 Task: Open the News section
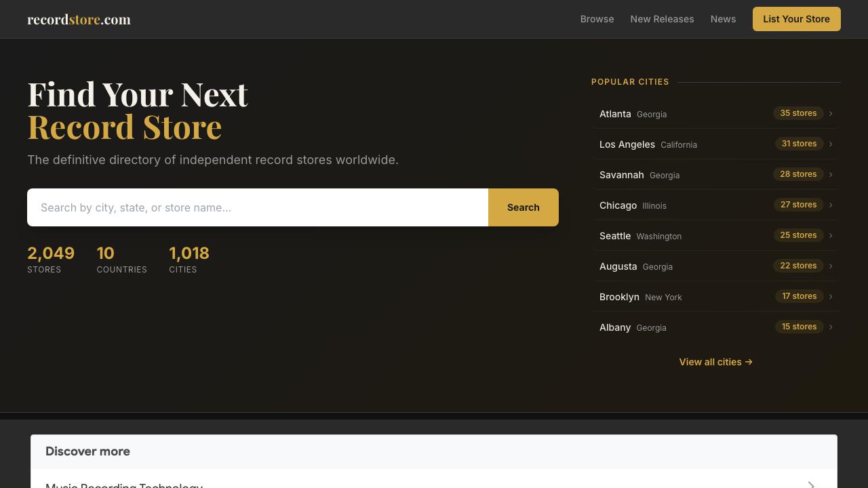(723, 19)
